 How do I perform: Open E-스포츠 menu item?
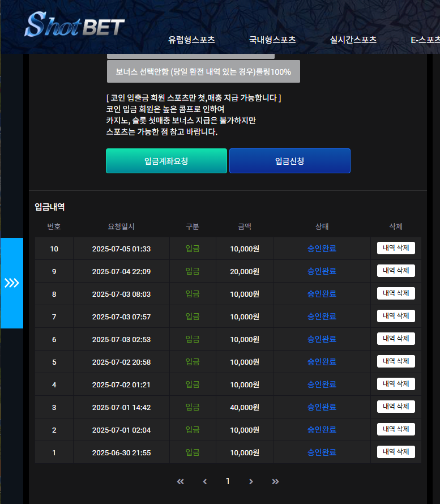coord(425,40)
